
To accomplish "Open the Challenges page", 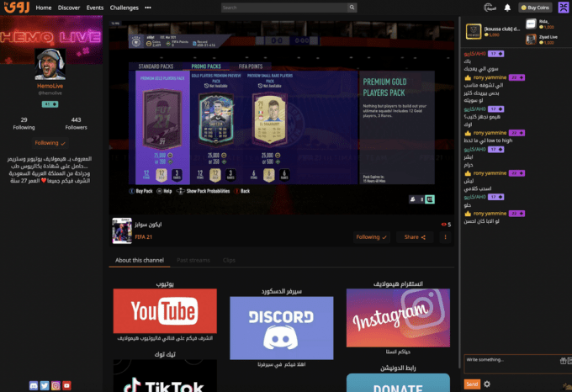I will click(124, 8).
